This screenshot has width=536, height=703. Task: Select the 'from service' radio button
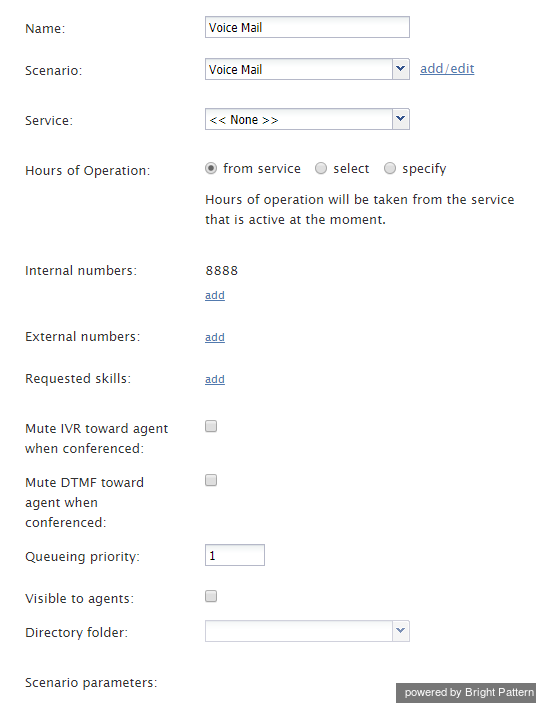point(211,168)
